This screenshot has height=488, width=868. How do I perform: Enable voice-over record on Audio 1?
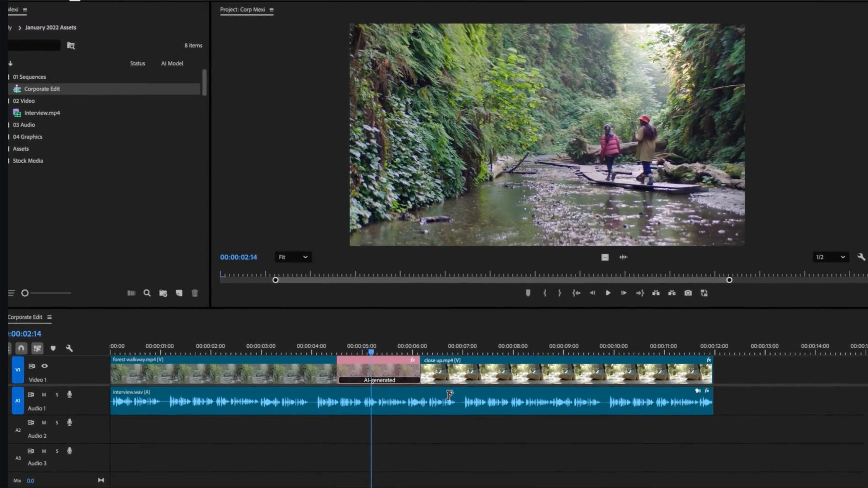click(70, 394)
